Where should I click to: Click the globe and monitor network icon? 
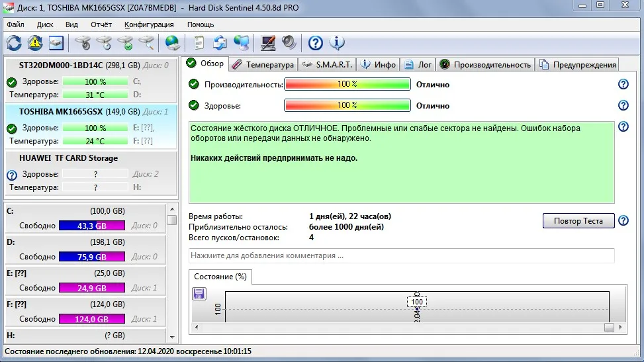pyautogui.click(x=242, y=43)
